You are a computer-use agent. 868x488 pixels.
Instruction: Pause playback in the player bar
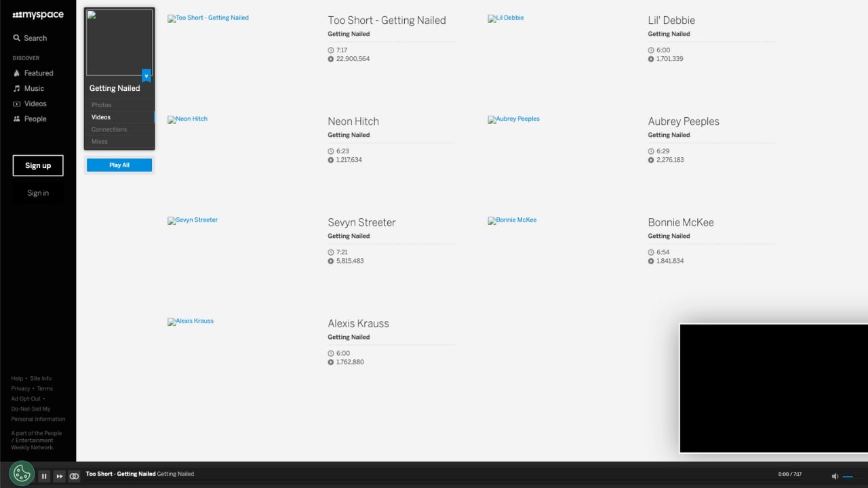click(44, 476)
